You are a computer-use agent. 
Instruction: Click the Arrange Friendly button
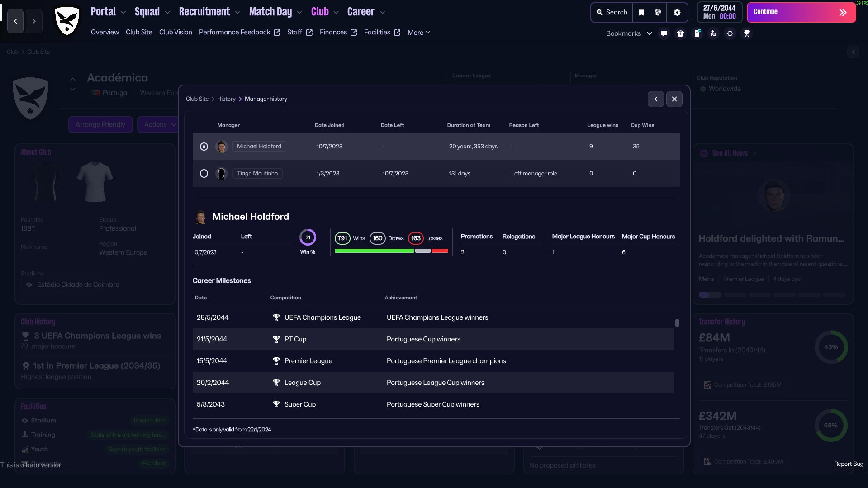coord(100,125)
